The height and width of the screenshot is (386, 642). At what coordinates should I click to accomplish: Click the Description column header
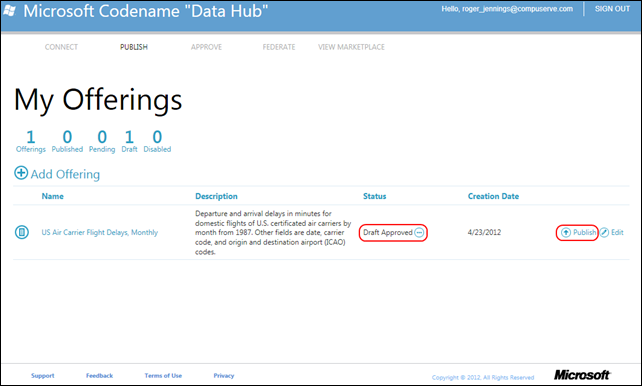[216, 196]
